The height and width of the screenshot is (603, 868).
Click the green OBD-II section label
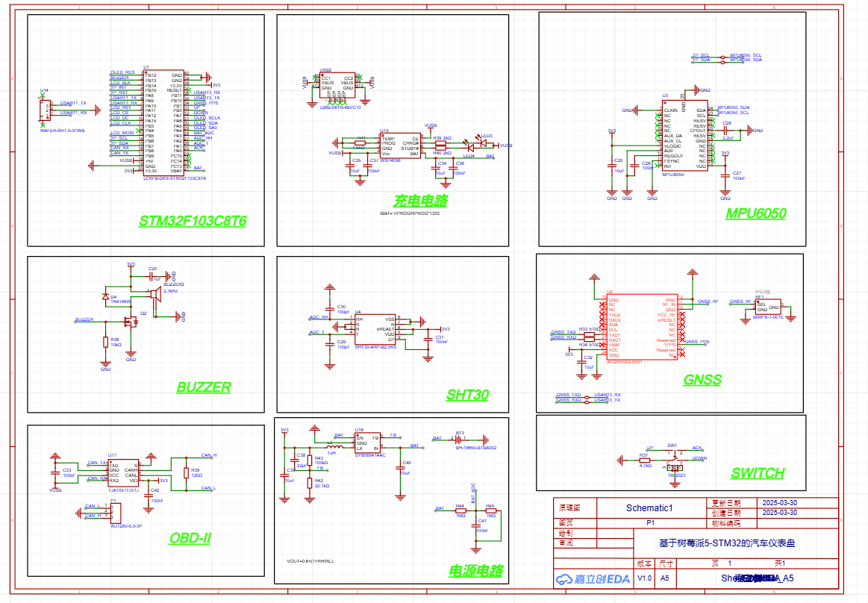tap(190, 538)
